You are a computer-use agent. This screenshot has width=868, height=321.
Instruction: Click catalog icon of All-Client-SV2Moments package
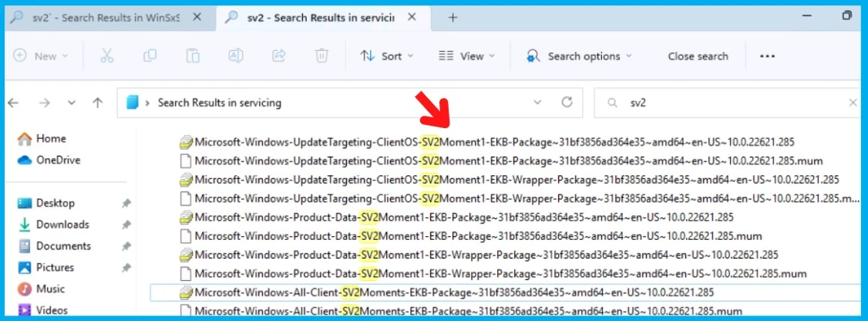click(x=186, y=292)
